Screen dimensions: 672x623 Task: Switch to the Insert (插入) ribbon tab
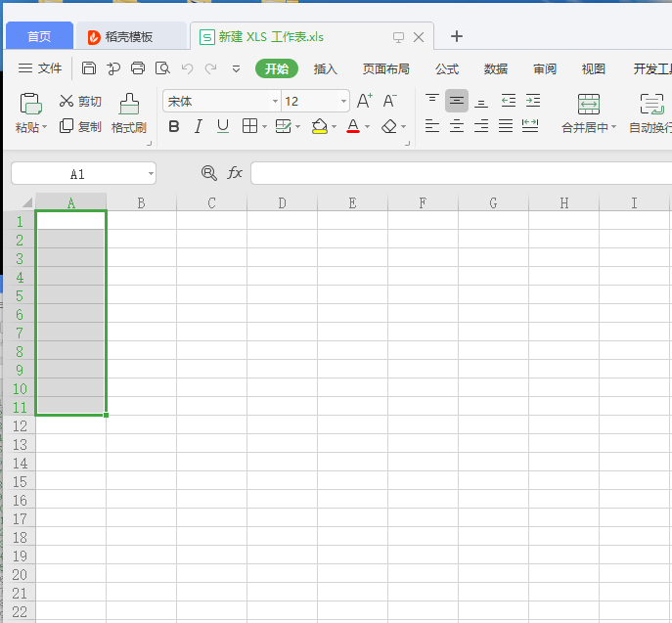tap(325, 68)
